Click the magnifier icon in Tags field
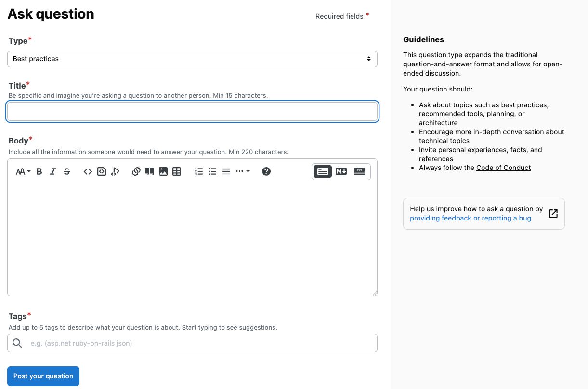This screenshot has height=389, width=588. click(x=17, y=343)
